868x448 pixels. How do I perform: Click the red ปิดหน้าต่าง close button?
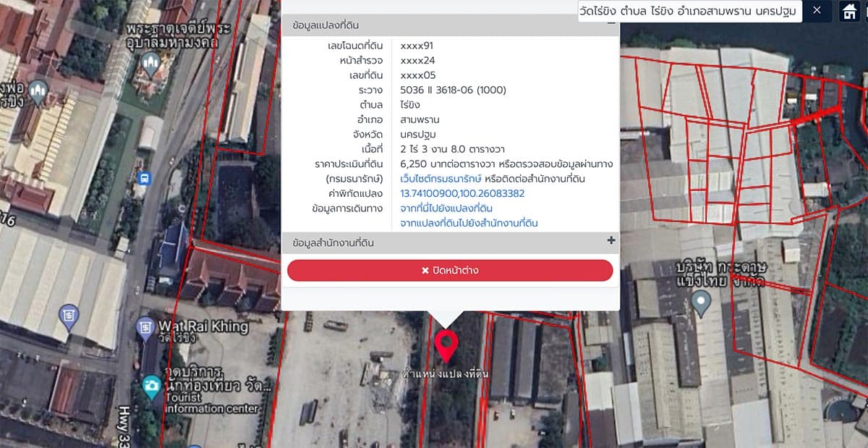450,271
